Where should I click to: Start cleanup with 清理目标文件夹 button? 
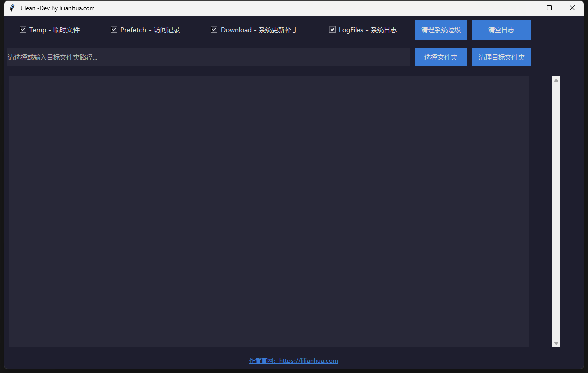coord(501,57)
